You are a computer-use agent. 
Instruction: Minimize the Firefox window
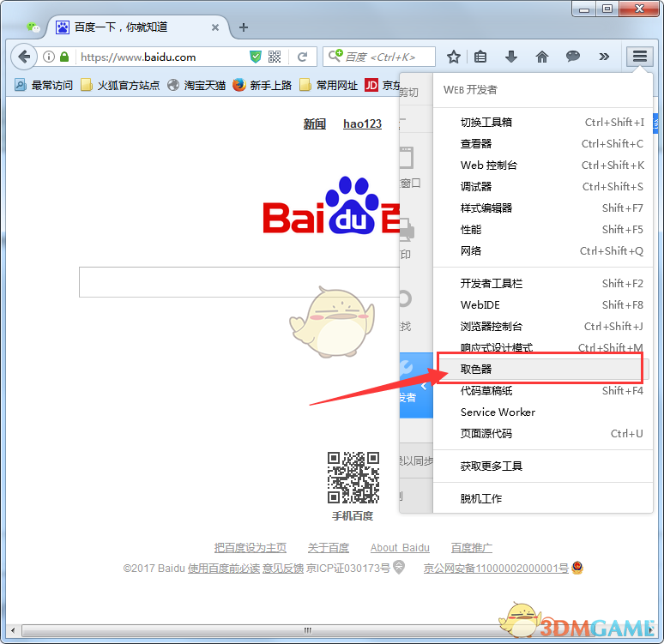pos(584,9)
